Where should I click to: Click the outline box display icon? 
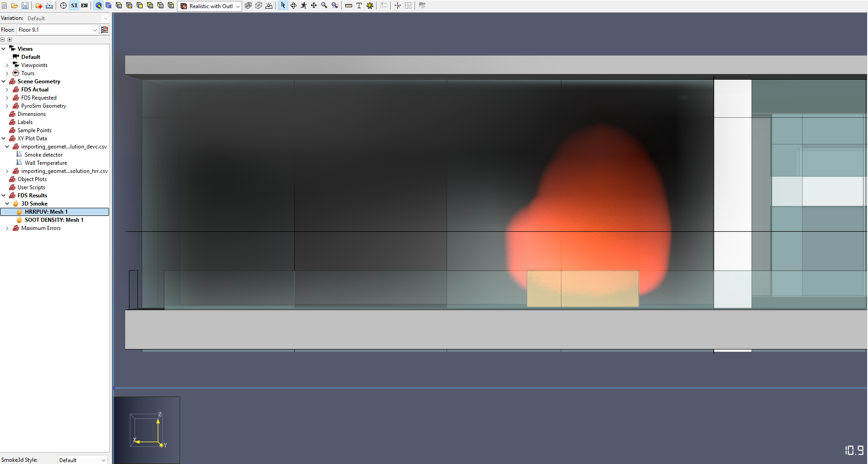[x=258, y=5]
